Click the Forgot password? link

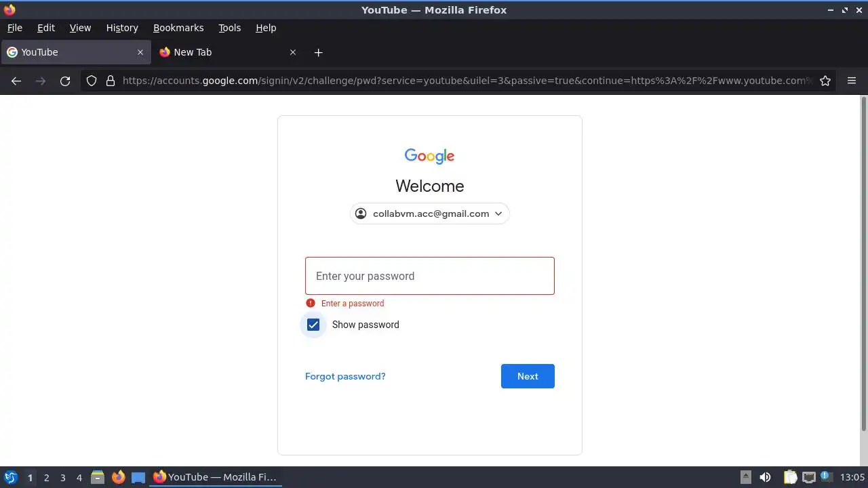pyautogui.click(x=345, y=376)
